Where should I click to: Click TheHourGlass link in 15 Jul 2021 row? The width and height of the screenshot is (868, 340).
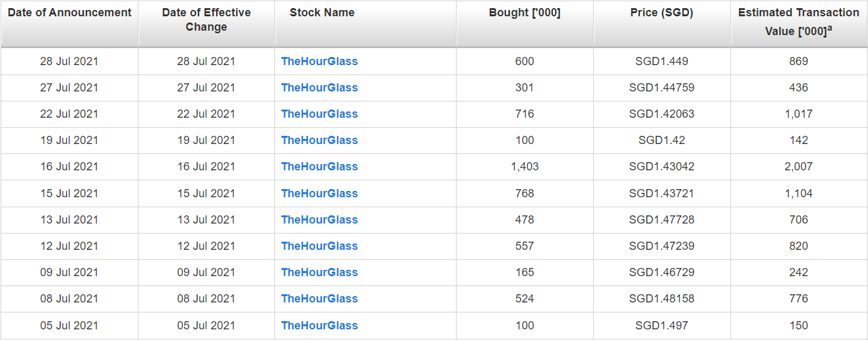pos(319,193)
